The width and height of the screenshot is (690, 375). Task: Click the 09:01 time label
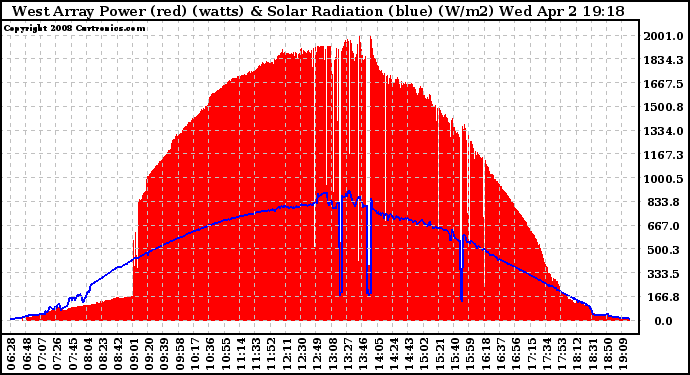click(x=133, y=354)
